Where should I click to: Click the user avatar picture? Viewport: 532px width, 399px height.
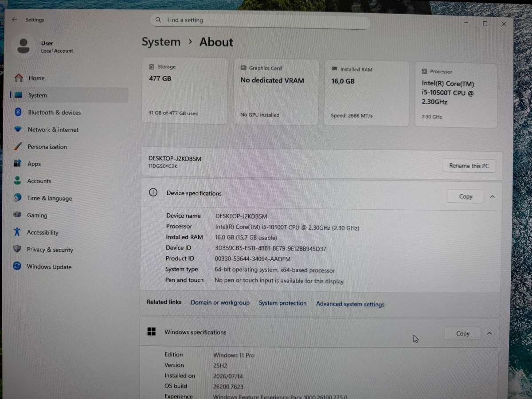click(x=24, y=47)
